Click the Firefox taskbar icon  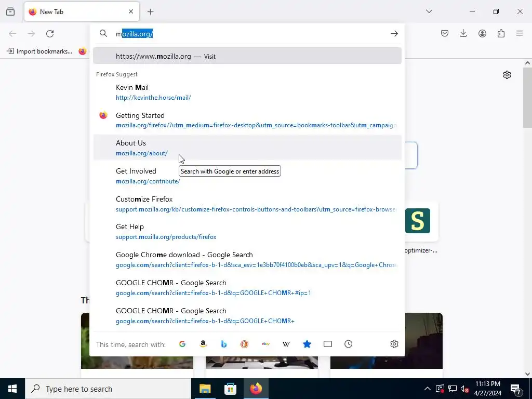(x=256, y=389)
